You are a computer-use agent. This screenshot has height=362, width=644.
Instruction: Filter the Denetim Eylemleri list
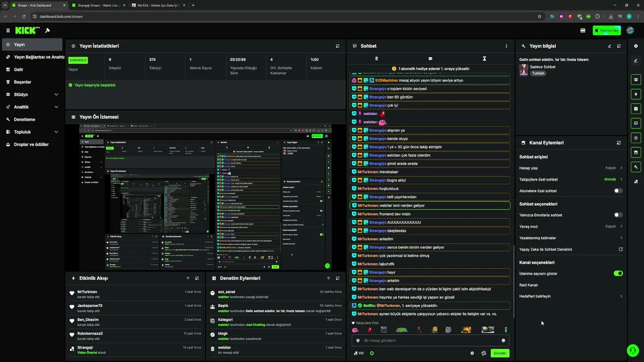328,278
